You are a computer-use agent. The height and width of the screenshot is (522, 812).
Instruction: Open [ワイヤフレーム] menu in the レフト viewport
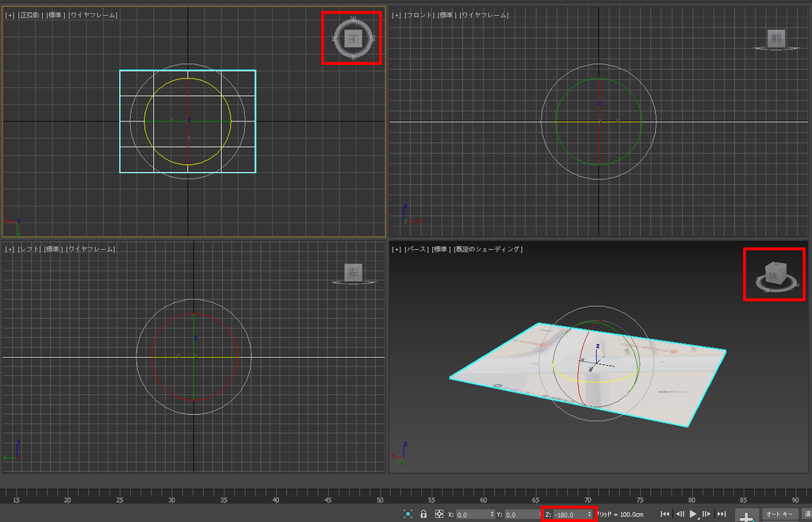pyautogui.click(x=92, y=249)
